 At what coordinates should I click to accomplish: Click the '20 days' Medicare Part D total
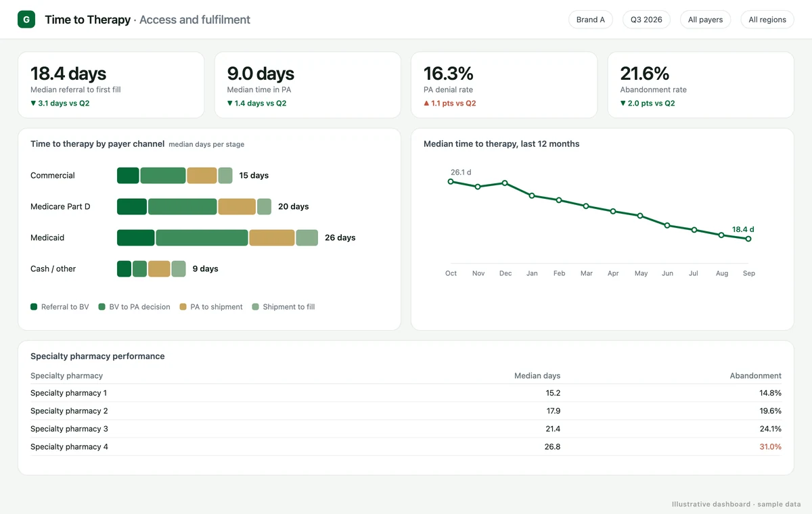(294, 206)
